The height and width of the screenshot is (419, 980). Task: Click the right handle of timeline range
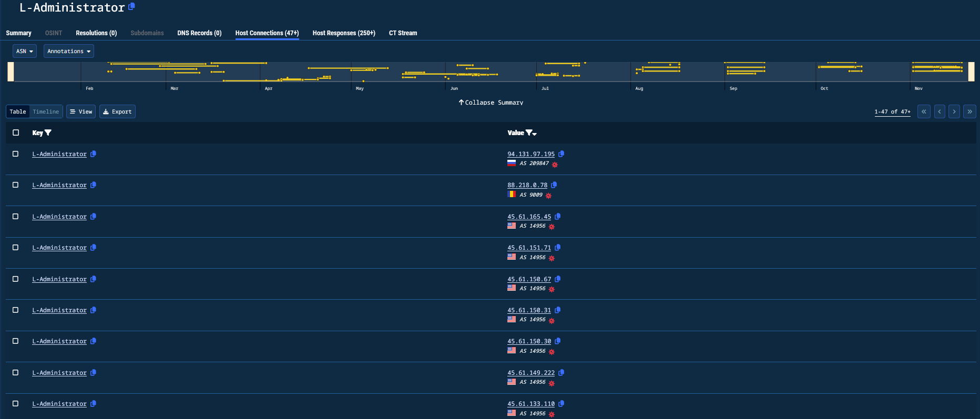pos(971,71)
